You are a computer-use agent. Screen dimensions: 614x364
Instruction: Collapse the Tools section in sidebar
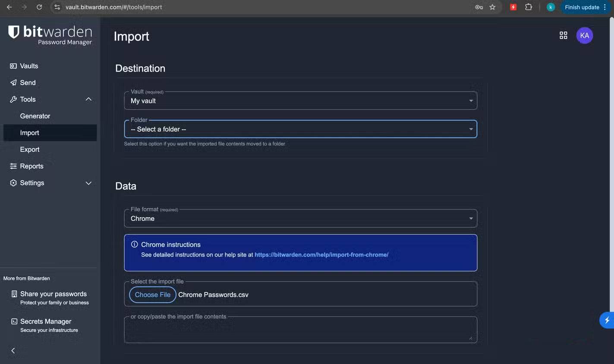click(88, 100)
